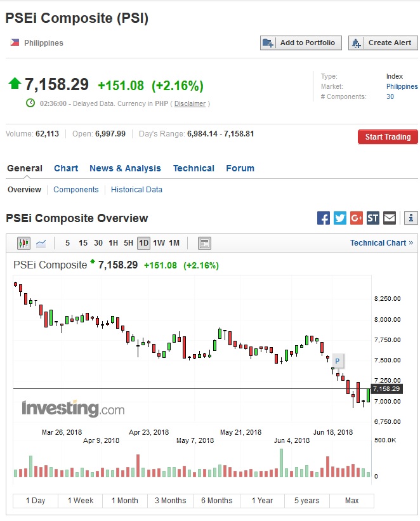Share the page on Twitter

[x=340, y=218]
